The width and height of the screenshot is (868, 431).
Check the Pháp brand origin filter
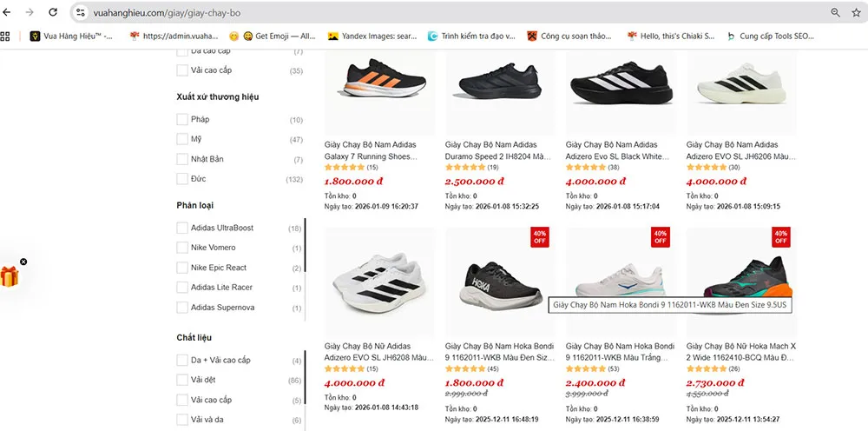[x=182, y=120]
